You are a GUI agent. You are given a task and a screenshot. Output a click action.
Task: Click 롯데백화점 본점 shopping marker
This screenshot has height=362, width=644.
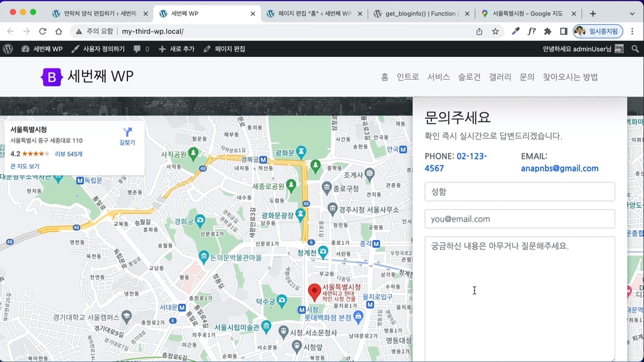[358, 317]
